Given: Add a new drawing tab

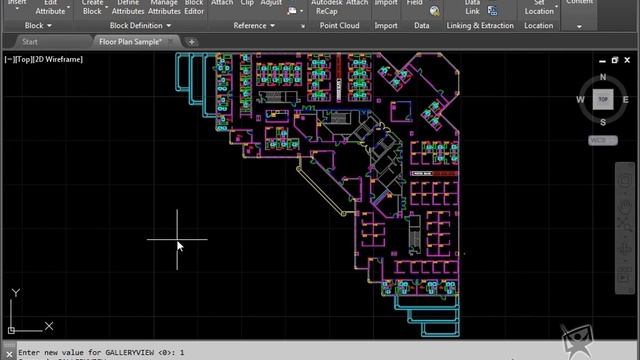Looking at the screenshot, I should tap(191, 42).
